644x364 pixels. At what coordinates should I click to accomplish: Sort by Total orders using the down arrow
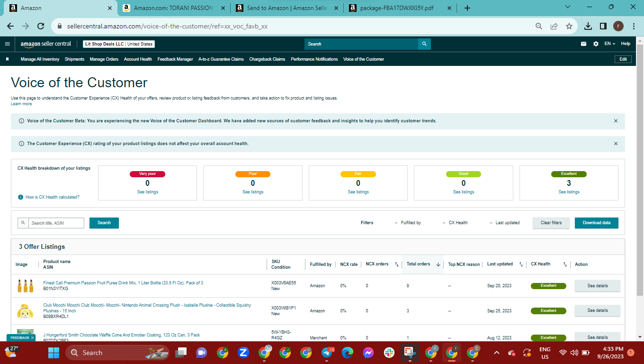[x=438, y=264]
